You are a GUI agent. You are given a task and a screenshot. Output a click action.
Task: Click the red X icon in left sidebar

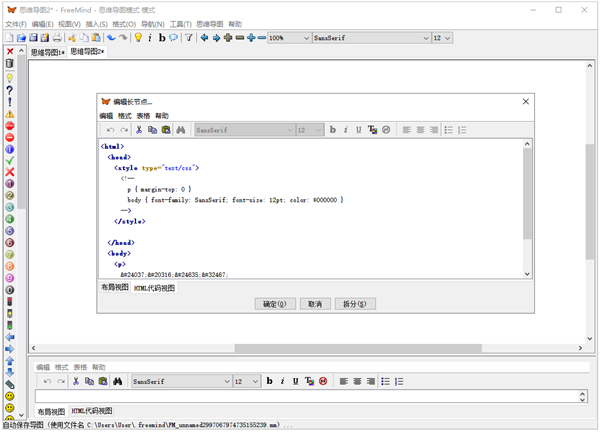9,171
